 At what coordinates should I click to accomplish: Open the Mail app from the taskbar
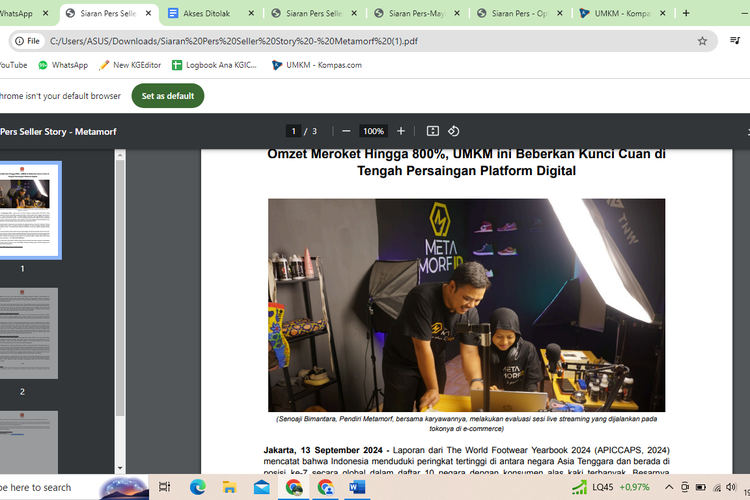pyautogui.click(x=262, y=487)
